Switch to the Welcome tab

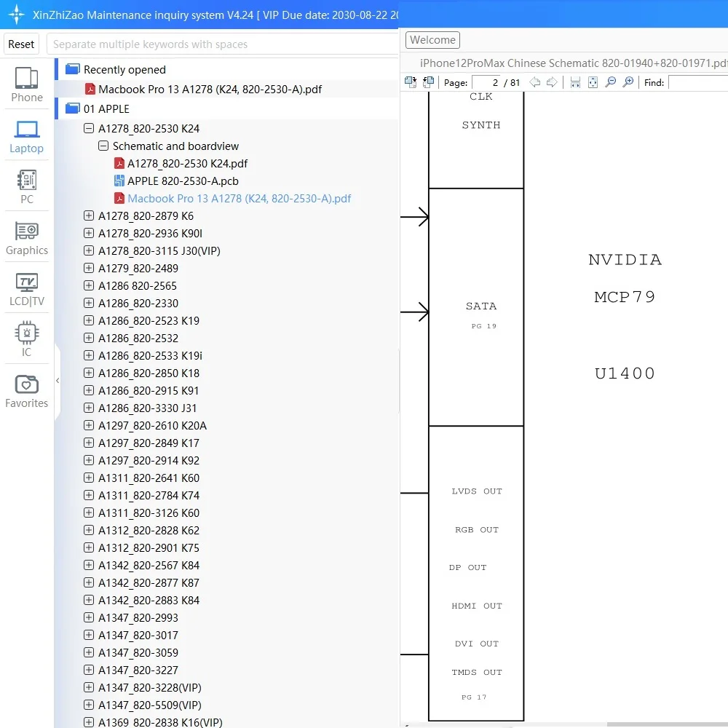coord(432,40)
